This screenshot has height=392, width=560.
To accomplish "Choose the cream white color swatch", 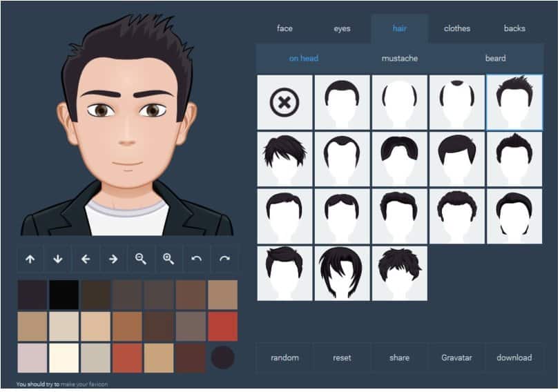I will pyautogui.click(x=64, y=358).
